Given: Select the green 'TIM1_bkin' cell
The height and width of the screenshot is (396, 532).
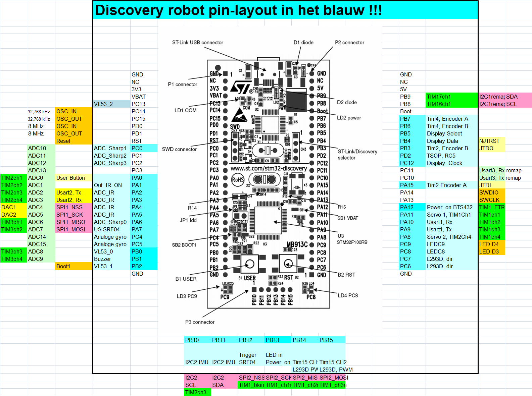Looking at the screenshot, I should (x=251, y=385).
